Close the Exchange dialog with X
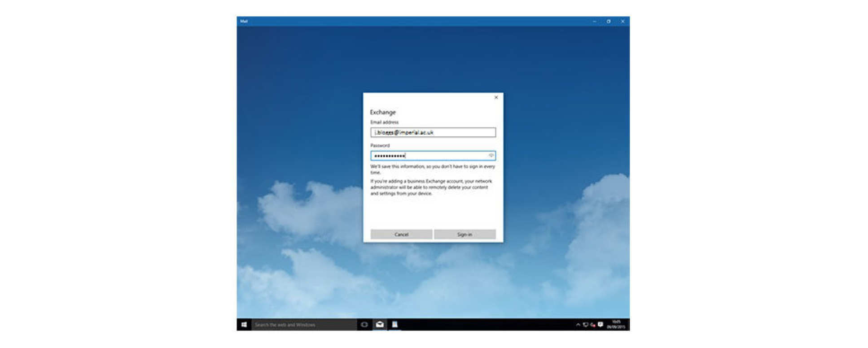The image size is (868, 348). tap(496, 97)
